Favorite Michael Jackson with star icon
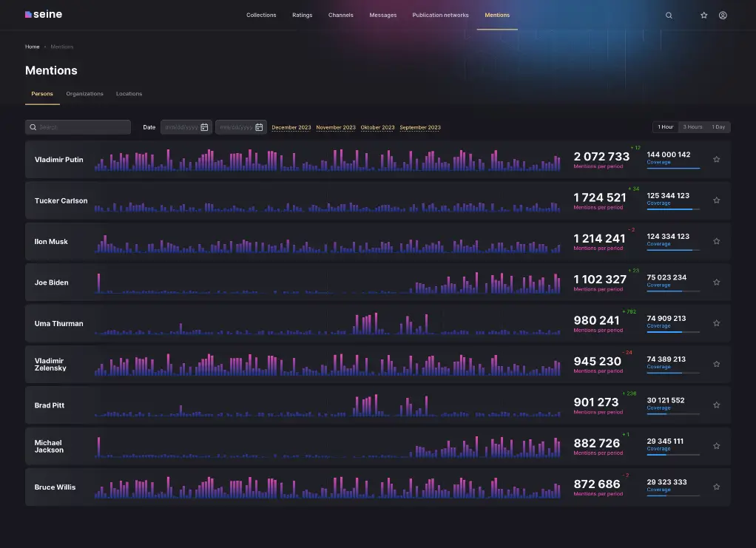Viewport: 756px width, 548px height. (717, 446)
